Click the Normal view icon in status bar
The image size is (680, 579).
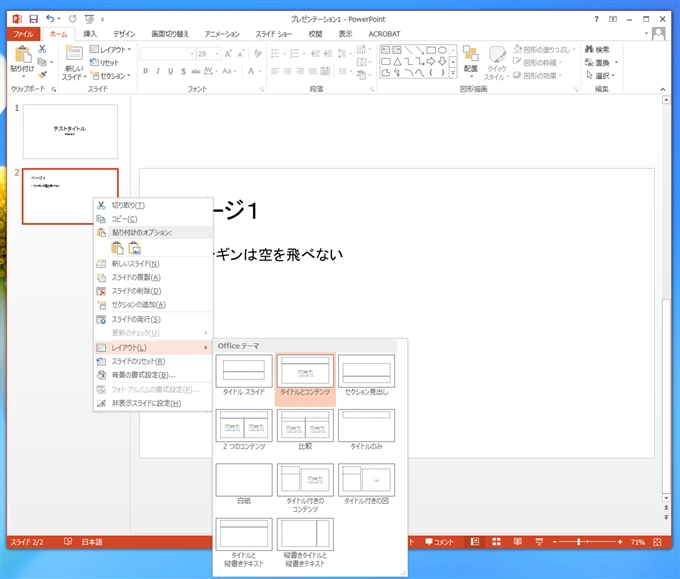click(x=475, y=541)
